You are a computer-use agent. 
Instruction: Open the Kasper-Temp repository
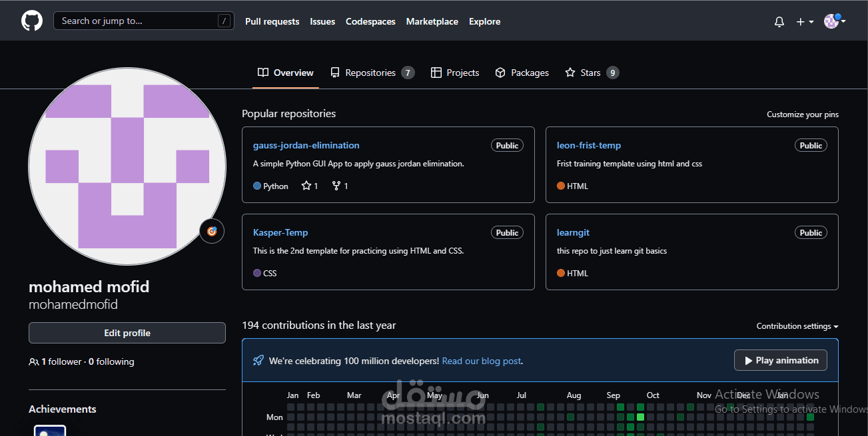pyautogui.click(x=280, y=232)
